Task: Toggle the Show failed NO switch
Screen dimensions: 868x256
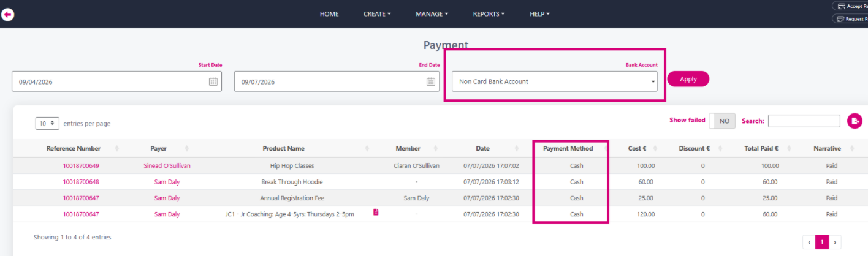Action: tap(722, 121)
